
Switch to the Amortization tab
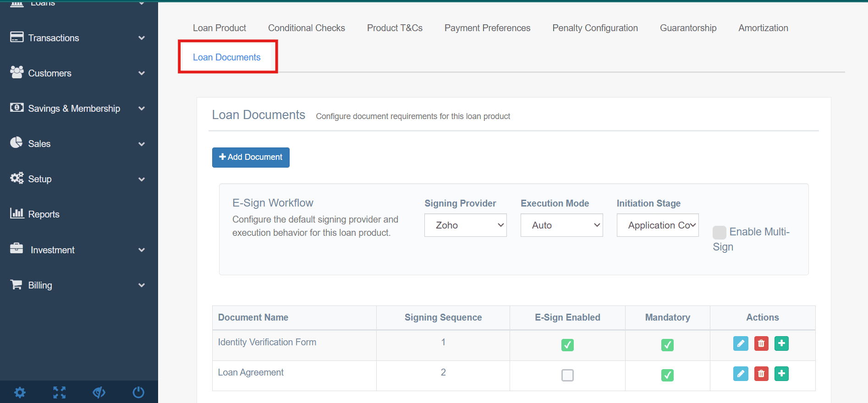click(x=763, y=28)
